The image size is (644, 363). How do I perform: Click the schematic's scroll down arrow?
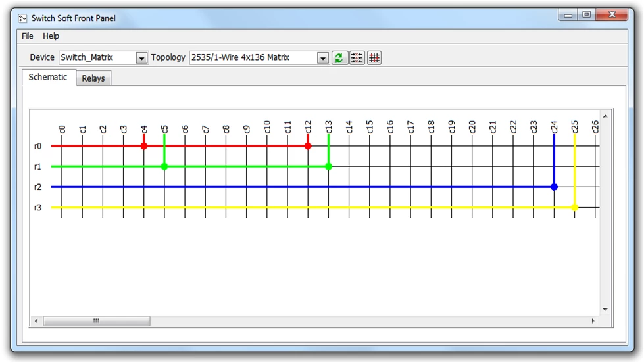pos(605,309)
